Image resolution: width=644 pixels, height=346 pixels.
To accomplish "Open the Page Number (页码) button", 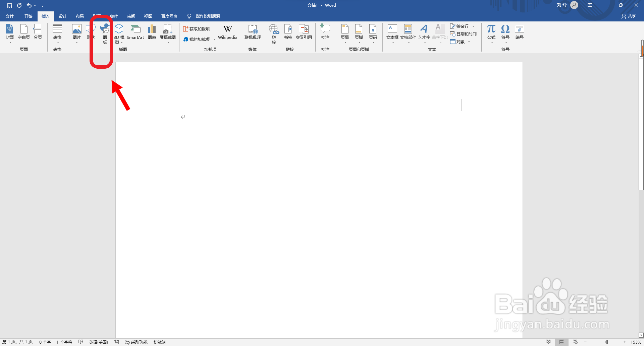I will [373, 33].
